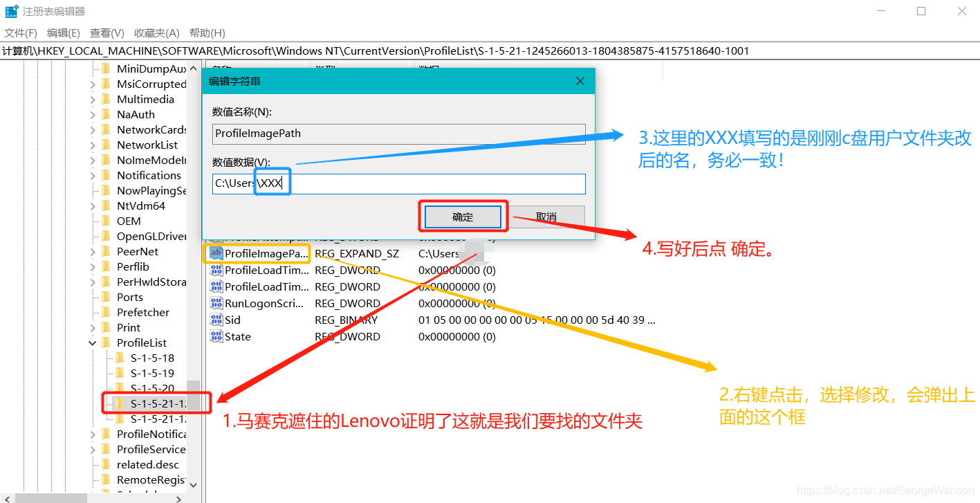Click the tree pane horizontal scrollbar
The image size is (980, 503).
point(51,497)
